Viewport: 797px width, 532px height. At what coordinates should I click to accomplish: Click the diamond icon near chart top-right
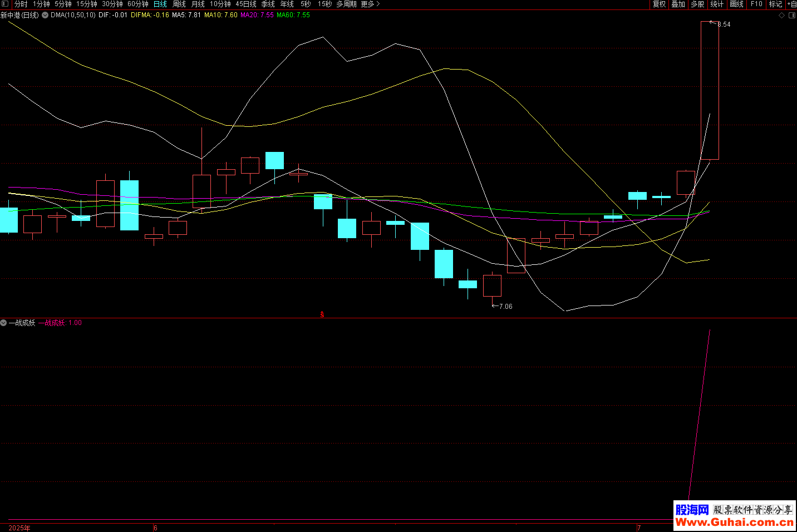[781, 16]
